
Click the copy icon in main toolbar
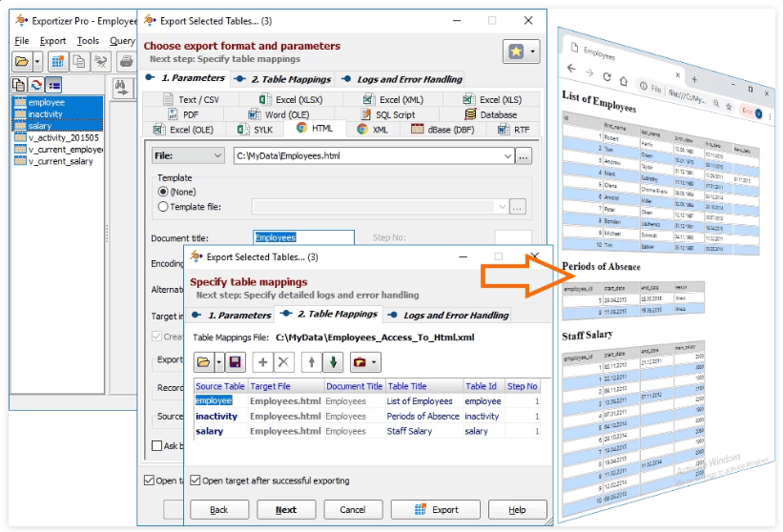click(79, 62)
